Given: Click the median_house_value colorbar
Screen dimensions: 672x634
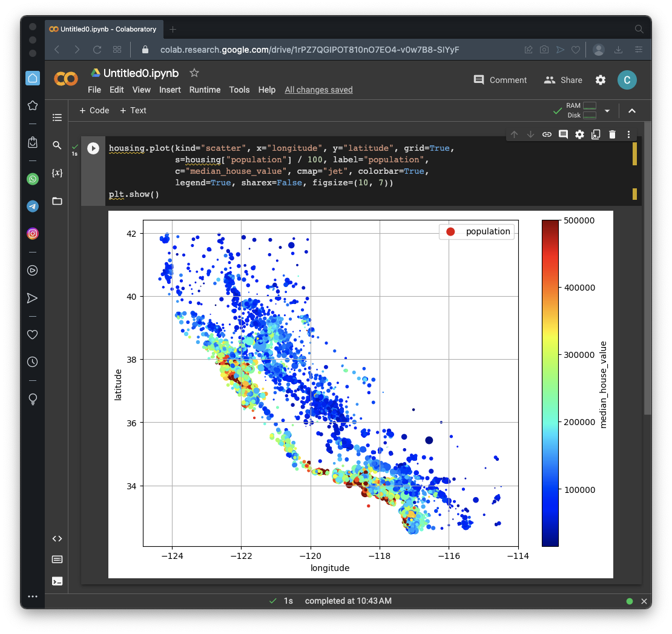Looking at the screenshot, I should coord(550,383).
